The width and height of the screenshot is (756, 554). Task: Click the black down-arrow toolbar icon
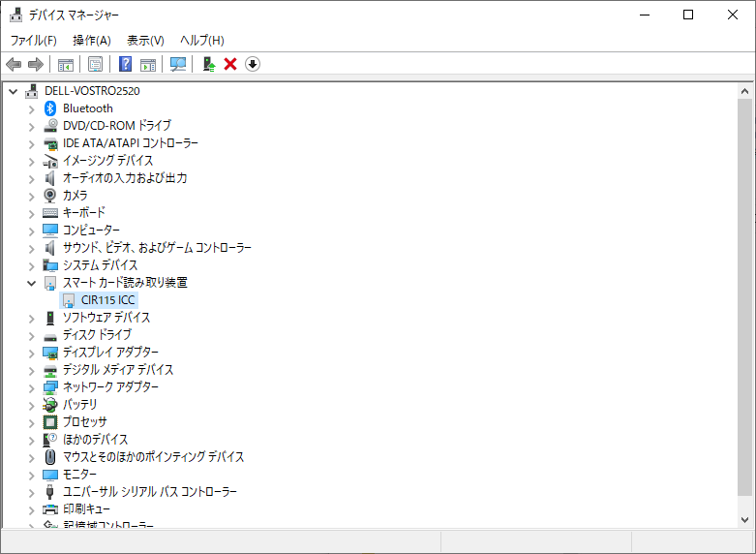pyautogui.click(x=253, y=64)
